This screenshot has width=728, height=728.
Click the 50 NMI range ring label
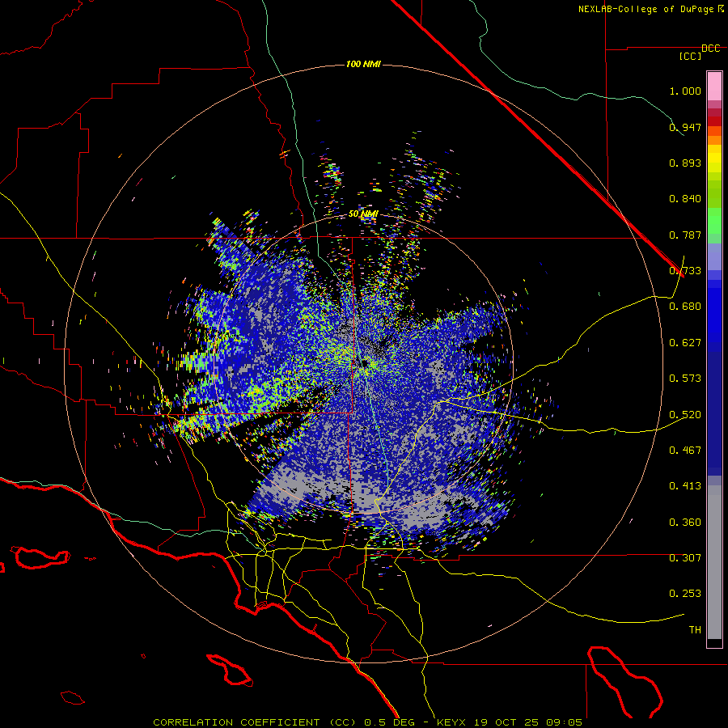point(363,214)
